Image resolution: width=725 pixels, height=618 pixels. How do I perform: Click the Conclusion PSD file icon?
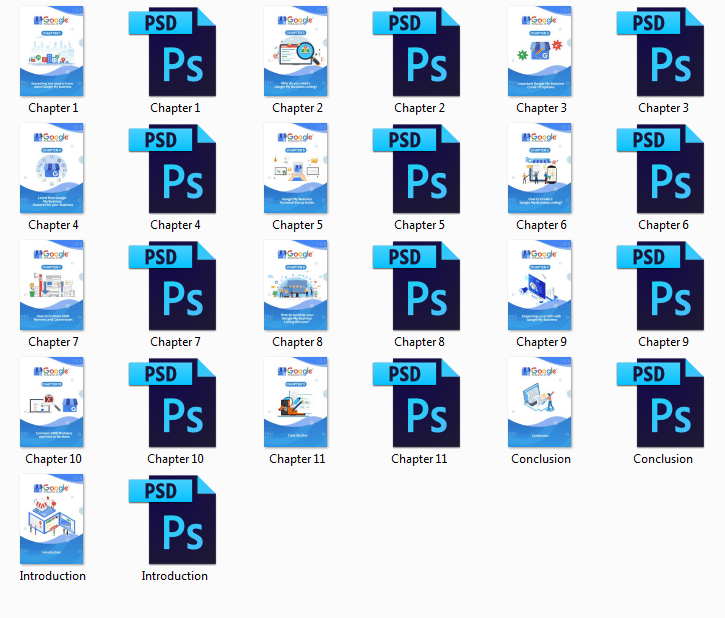coord(663,403)
